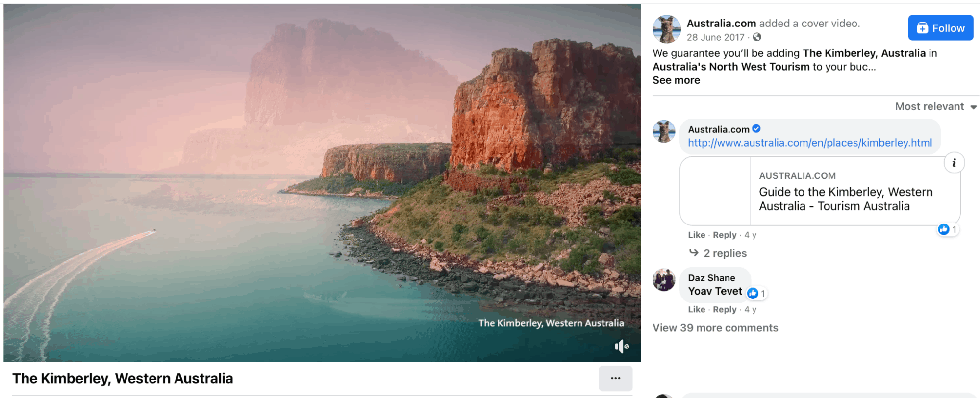View like reaction on Daz Shane's comment
Screen dimensions: 980x398
[756, 293]
